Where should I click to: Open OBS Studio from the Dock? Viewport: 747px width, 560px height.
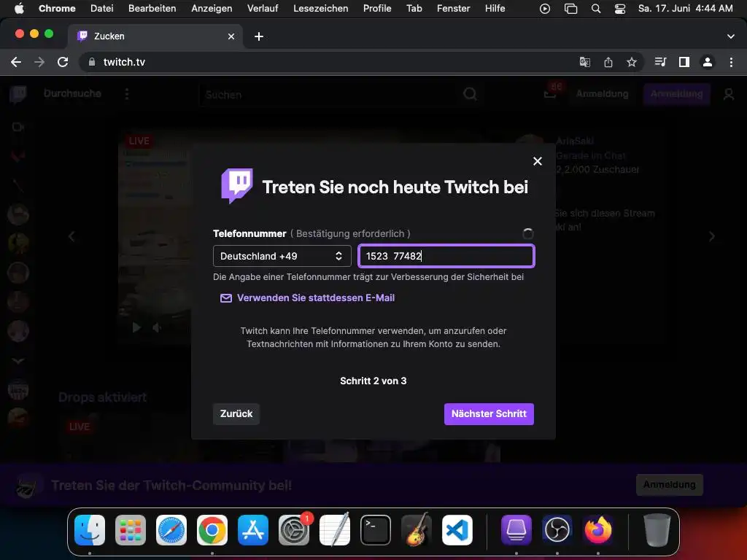point(557,530)
